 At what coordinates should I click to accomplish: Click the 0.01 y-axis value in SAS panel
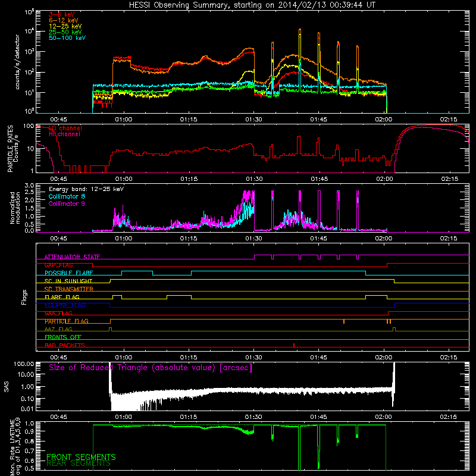(27, 409)
